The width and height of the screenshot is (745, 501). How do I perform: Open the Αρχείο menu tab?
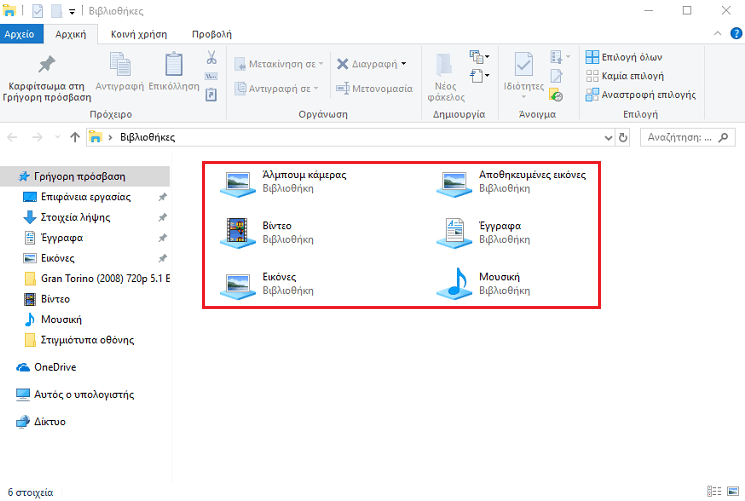coord(19,34)
